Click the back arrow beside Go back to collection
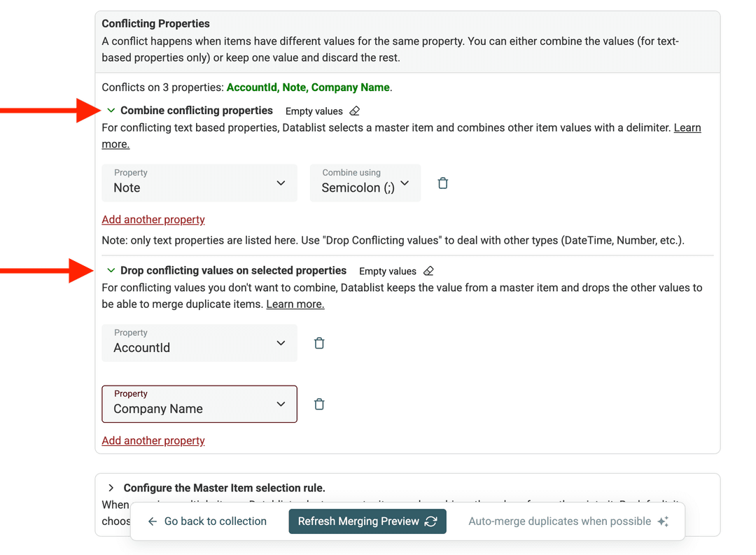The width and height of the screenshot is (756, 555). (152, 521)
